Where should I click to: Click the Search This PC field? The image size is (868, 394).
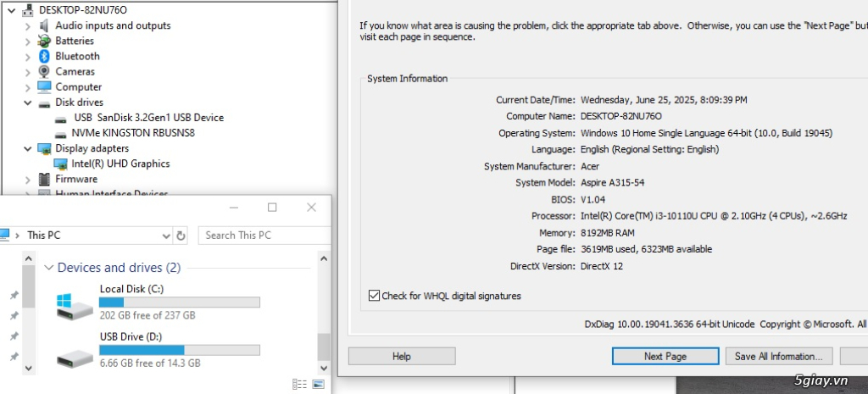[x=264, y=236]
